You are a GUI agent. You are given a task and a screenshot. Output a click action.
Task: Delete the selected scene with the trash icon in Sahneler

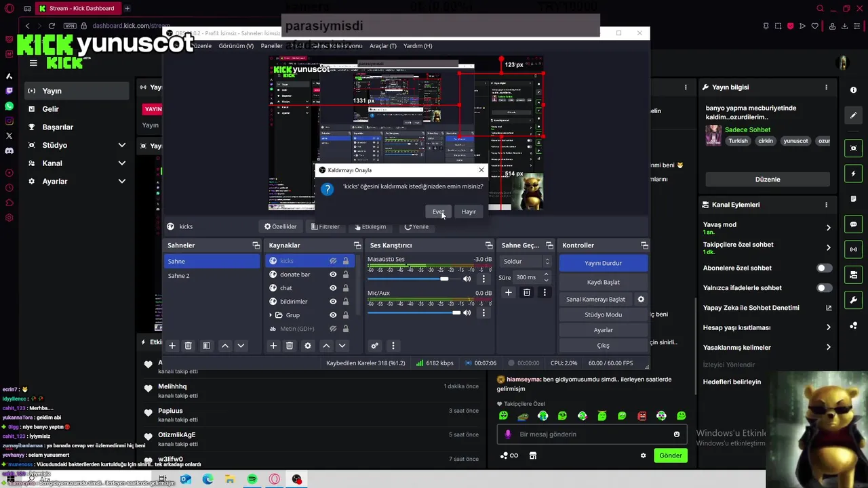pyautogui.click(x=189, y=346)
